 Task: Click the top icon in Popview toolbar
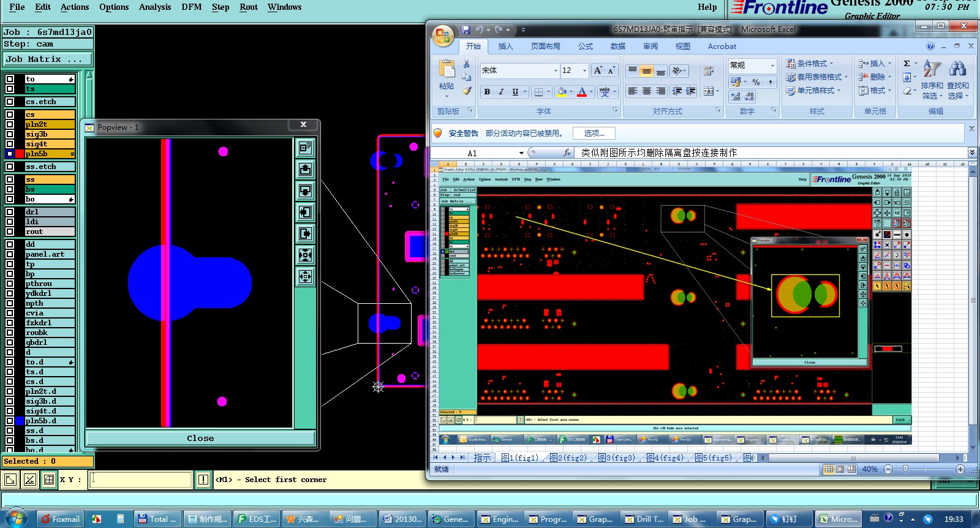click(305, 148)
